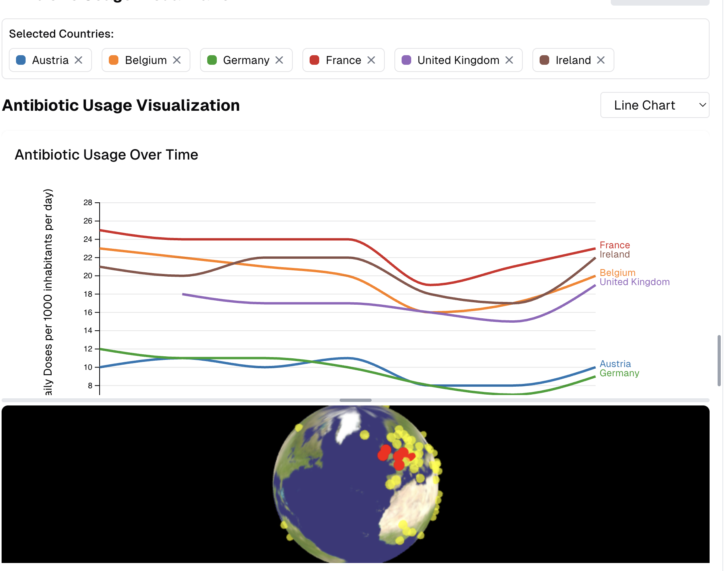Click the green Germany color swatch
Viewport: 728px width, 571px height.
point(212,60)
